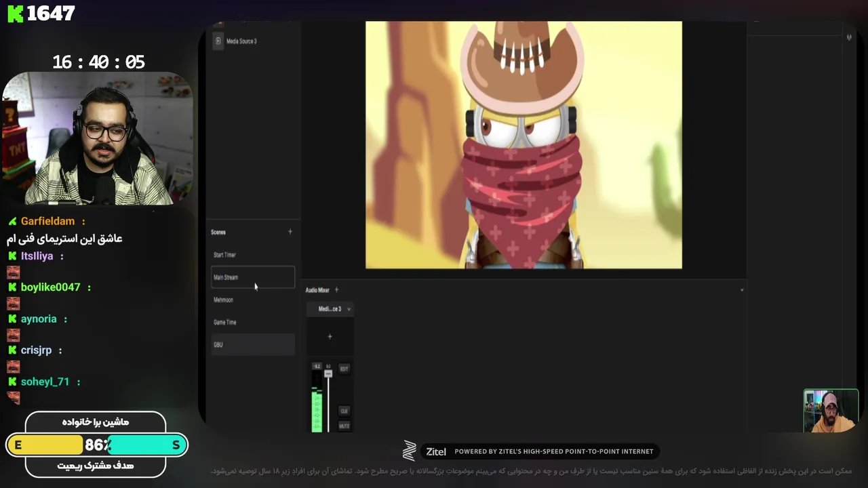Switch to the Mehmoon scene

point(252,300)
